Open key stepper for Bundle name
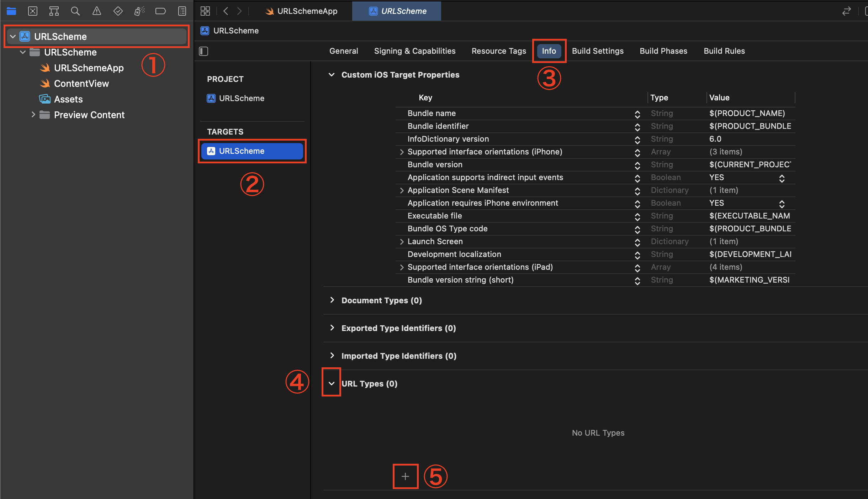Image resolution: width=868 pixels, height=499 pixels. tap(637, 114)
